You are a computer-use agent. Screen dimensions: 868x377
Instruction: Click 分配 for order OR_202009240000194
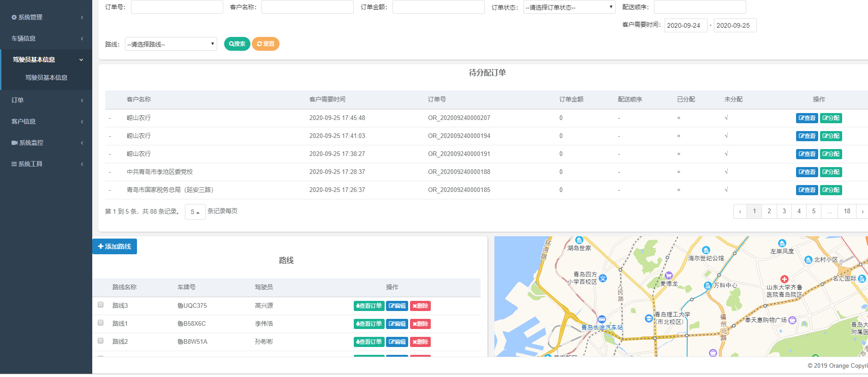click(831, 136)
